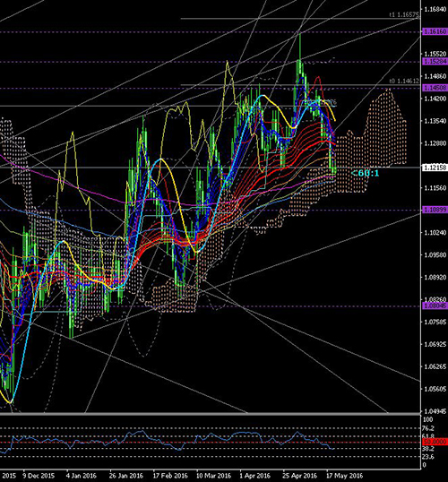
Task: Click the 10 Mar 2016 date label
Action: pyautogui.click(x=213, y=476)
